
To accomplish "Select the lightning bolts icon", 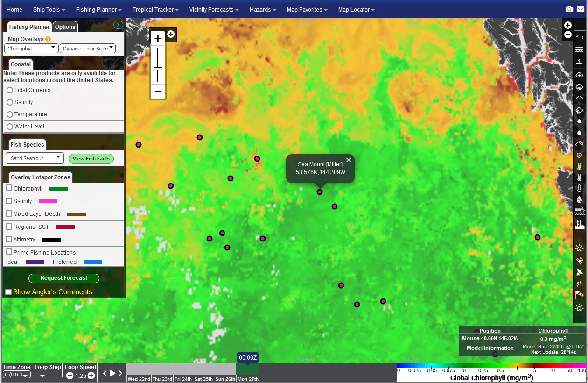I will [579, 284].
